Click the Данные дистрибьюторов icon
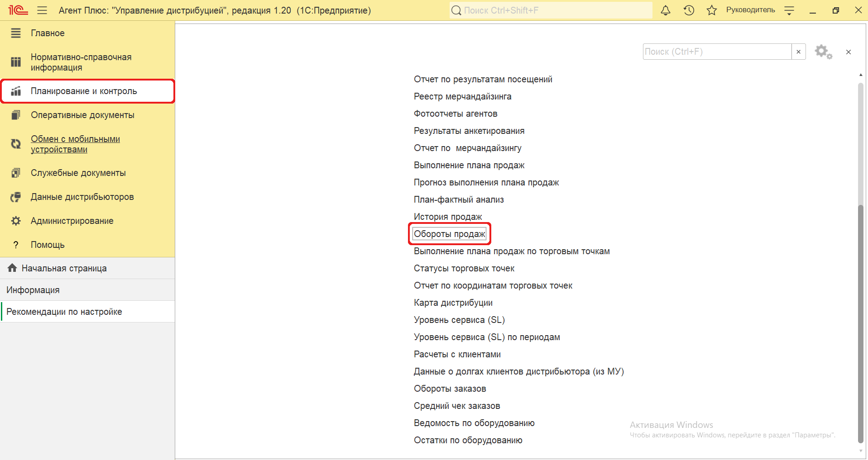Viewport: 868px width, 460px height. click(16, 197)
